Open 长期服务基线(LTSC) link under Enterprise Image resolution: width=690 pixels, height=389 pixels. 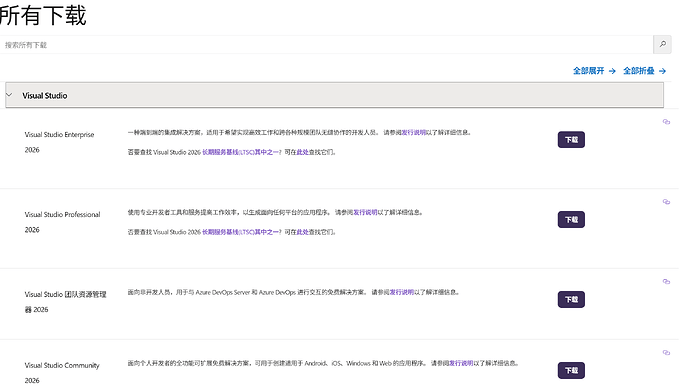240,152
